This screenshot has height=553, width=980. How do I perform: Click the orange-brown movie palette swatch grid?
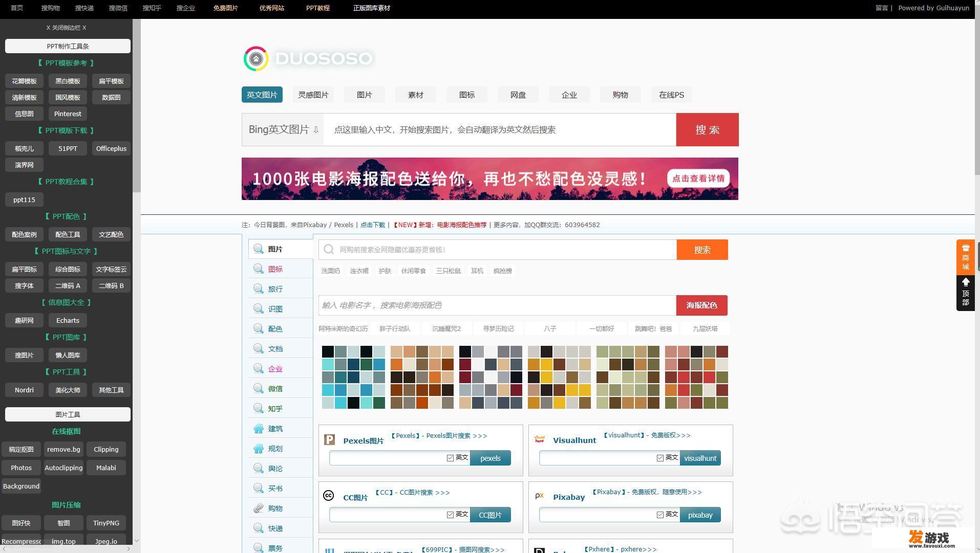click(422, 377)
